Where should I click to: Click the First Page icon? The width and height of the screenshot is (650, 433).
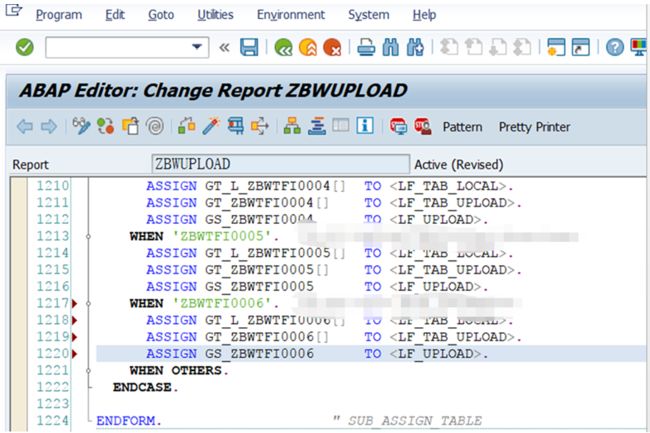[449, 47]
